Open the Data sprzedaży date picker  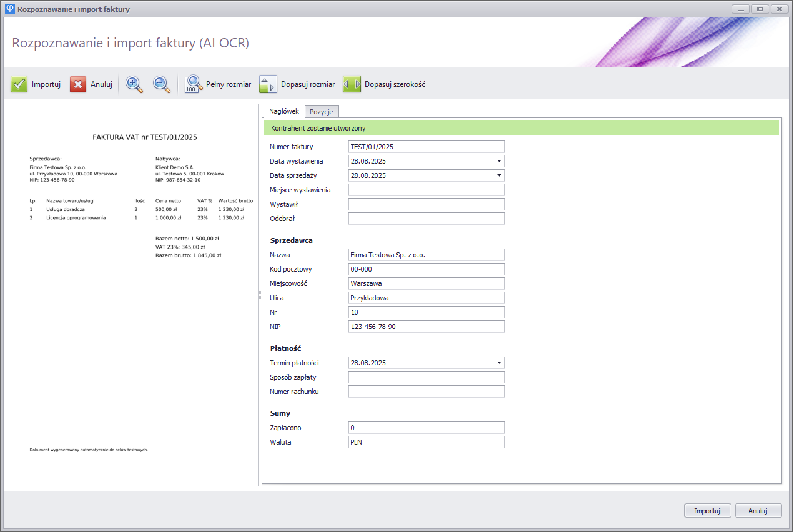coord(499,175)
